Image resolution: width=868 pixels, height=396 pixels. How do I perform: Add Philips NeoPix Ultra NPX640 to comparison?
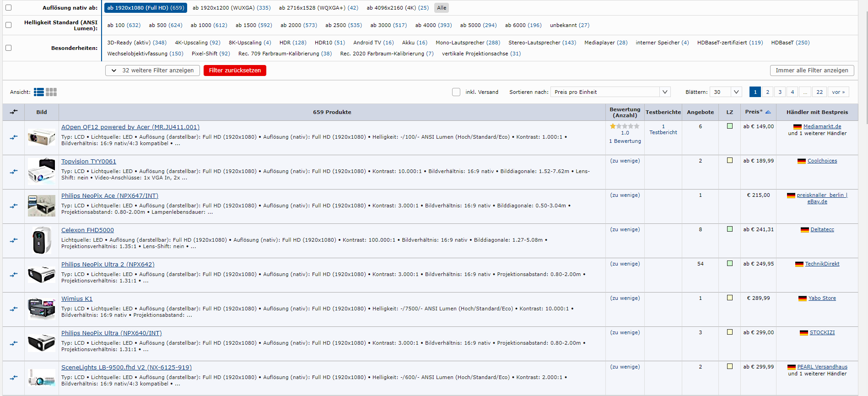coord(14,343)
